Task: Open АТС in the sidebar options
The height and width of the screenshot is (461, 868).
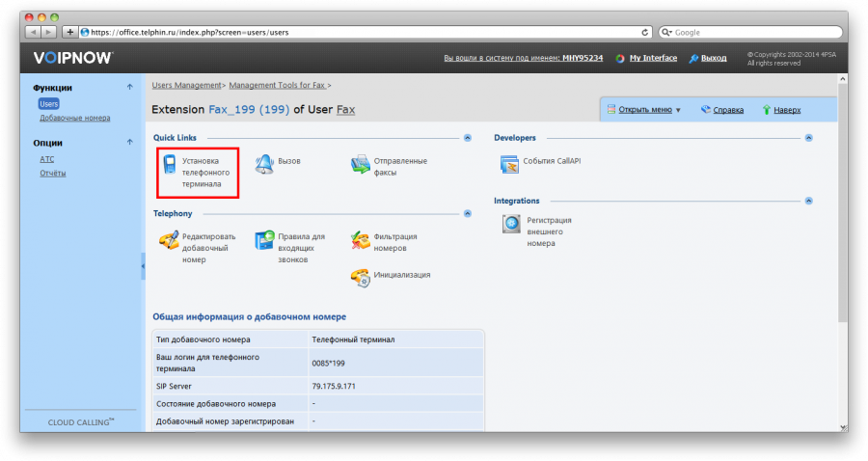Action: (47, 159)
